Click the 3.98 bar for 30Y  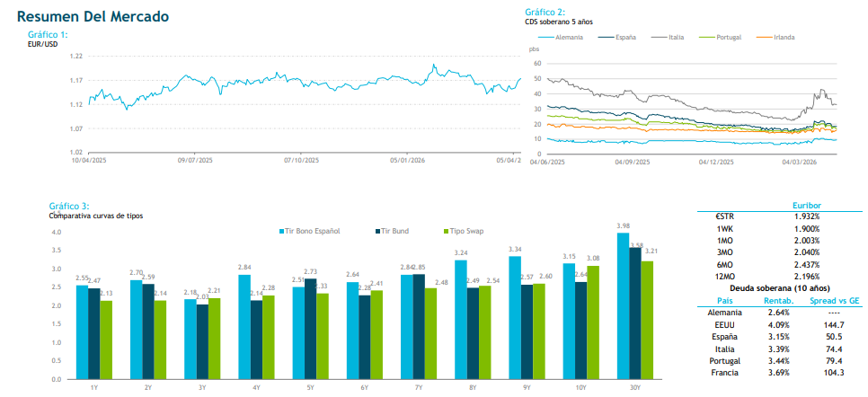click(623, 305)
